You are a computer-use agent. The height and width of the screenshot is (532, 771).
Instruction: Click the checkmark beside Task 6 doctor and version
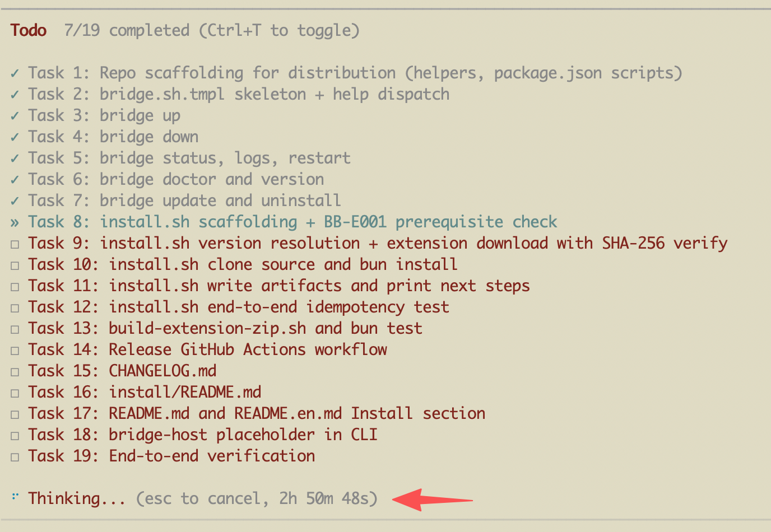coord(15,180)
